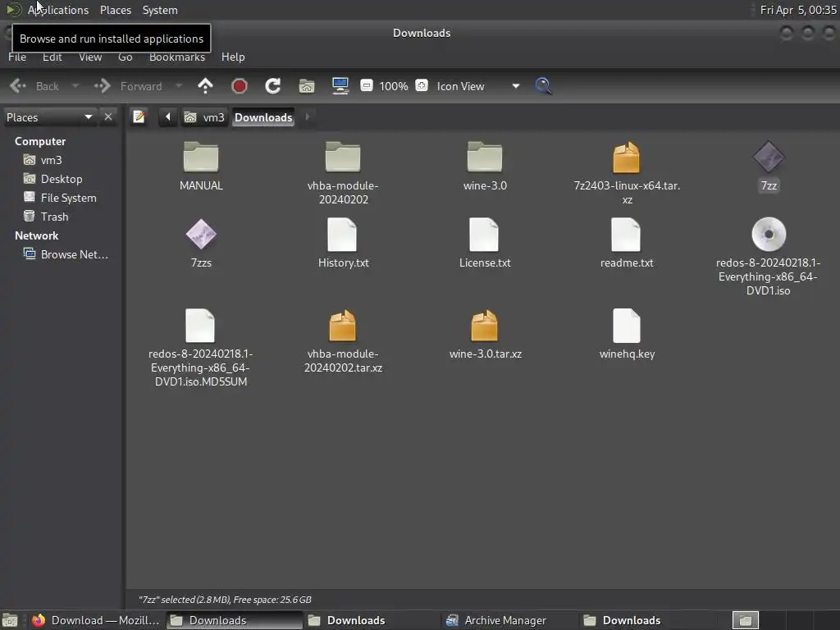The height and width of the screenshot is (630, 840).
Task: Open the MANUAL folder
Action: point(201,167)
